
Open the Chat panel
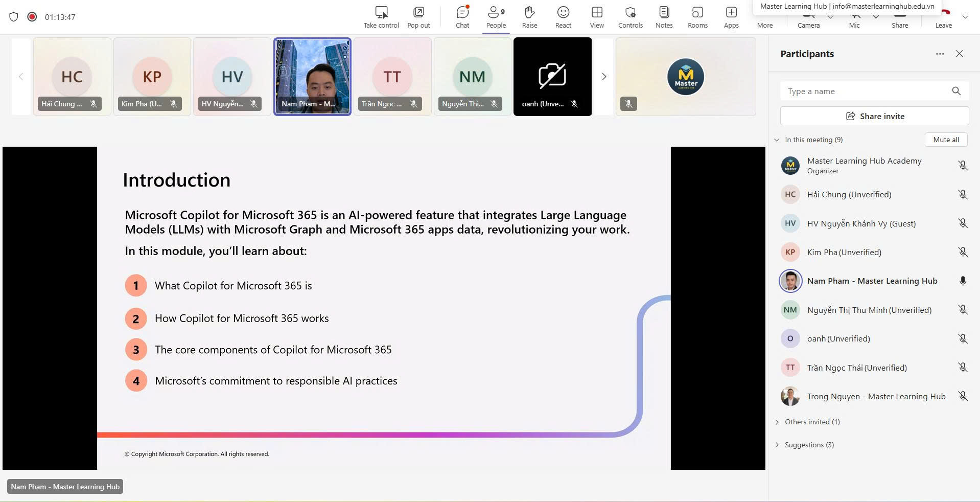(462, 17)
